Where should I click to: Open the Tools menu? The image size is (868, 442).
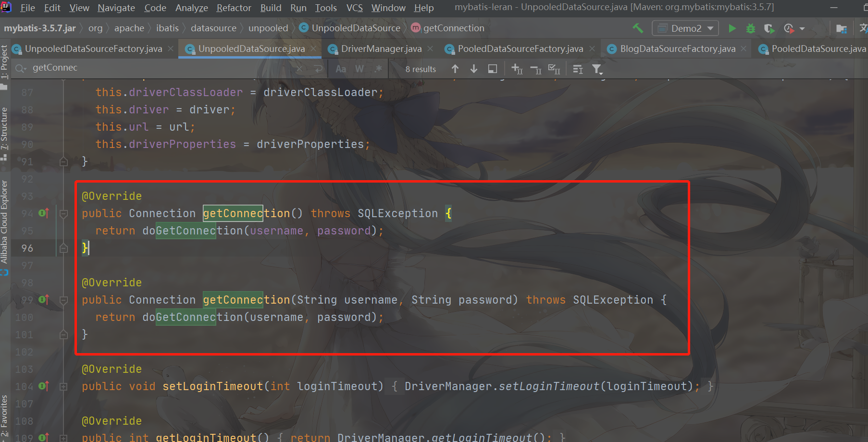[x=326, y=8]
